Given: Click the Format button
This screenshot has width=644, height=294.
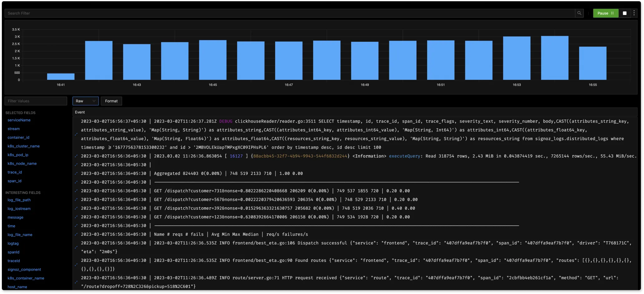Looking at the screenshot, I should point(111,101).
